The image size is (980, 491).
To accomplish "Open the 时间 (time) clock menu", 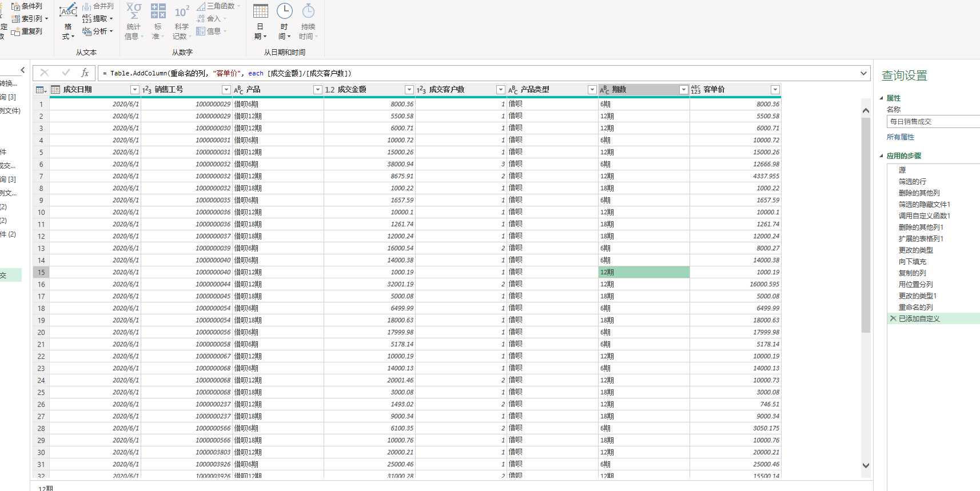I will tap(284, 21).
